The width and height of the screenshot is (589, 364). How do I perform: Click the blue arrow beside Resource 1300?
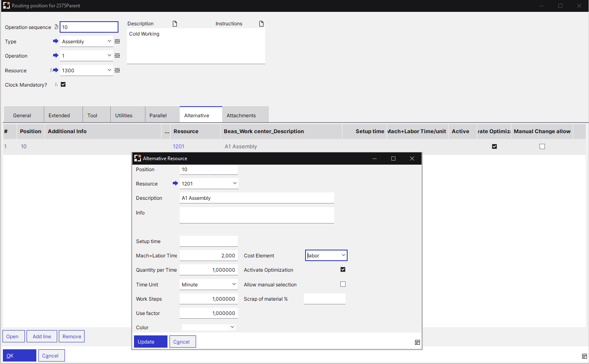(56, 70)
